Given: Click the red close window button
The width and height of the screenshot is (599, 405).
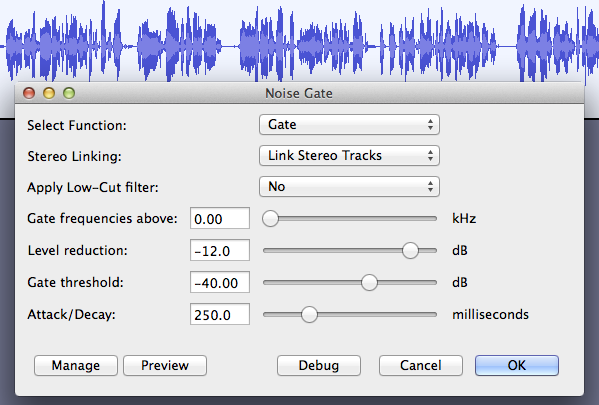Looking at the screenshot, I should click(x=29, y=93).
